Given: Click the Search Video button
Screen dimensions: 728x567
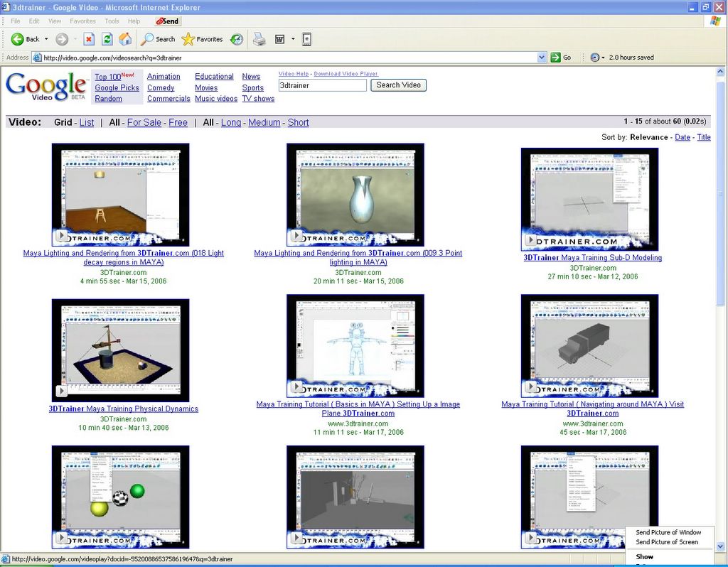Looking at the screenshot, I should point(398,85).
